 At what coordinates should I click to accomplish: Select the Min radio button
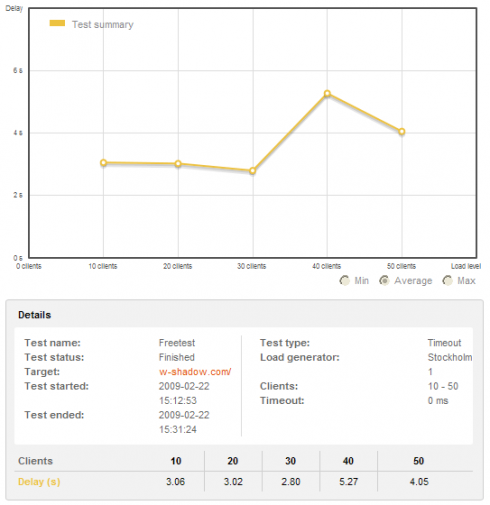point(345,281)
